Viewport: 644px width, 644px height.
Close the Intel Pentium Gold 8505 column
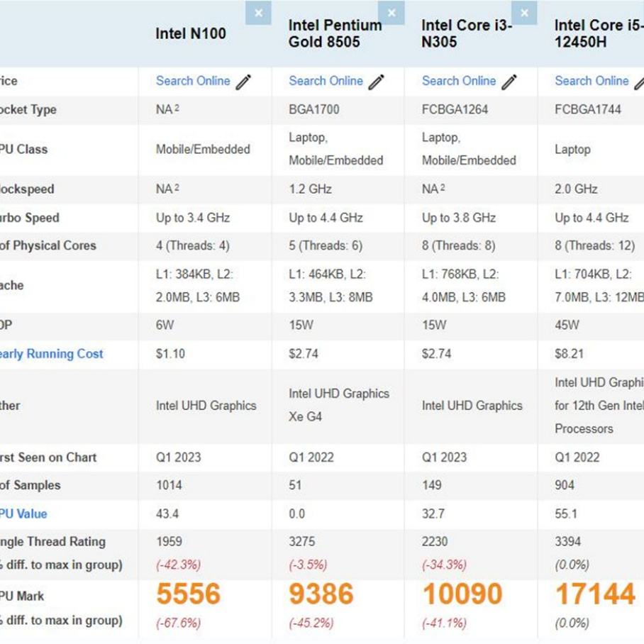pyautogui.click(x=392, y=13)
